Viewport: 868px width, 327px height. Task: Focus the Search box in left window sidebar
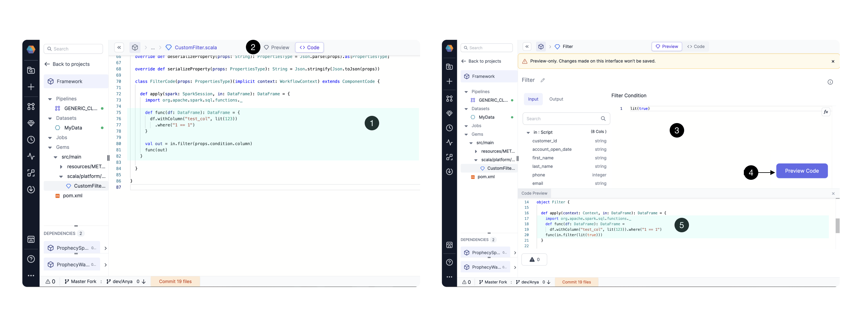(73, 49)
